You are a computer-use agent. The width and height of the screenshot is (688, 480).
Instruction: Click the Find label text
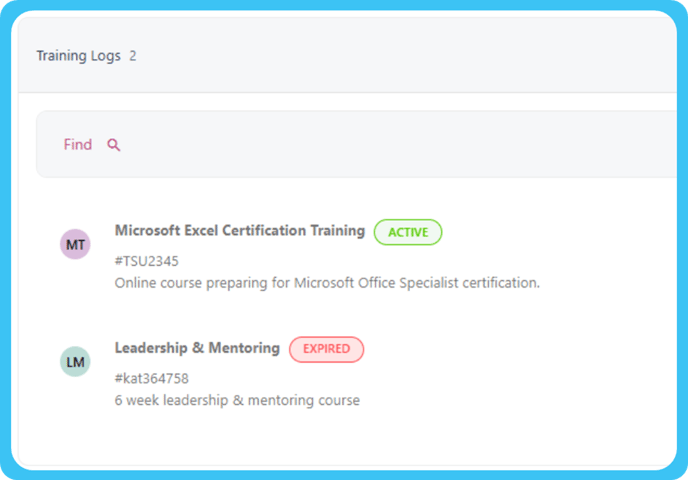coord(78,144)
